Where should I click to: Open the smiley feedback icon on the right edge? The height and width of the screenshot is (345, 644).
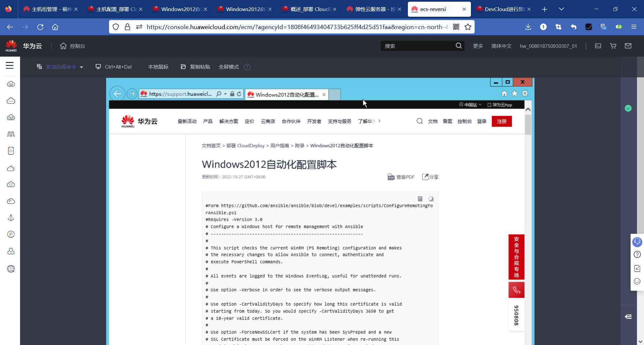tap(637, 282)
